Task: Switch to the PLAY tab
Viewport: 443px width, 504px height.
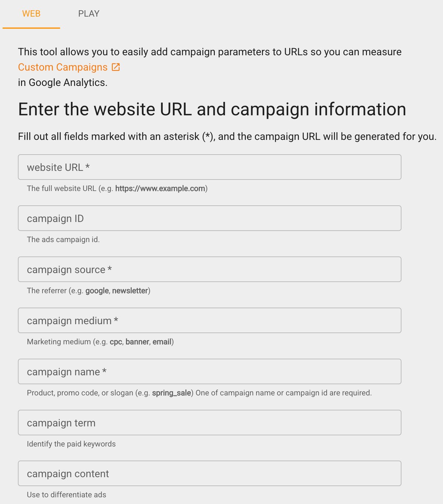Action: tap(88, 14)
